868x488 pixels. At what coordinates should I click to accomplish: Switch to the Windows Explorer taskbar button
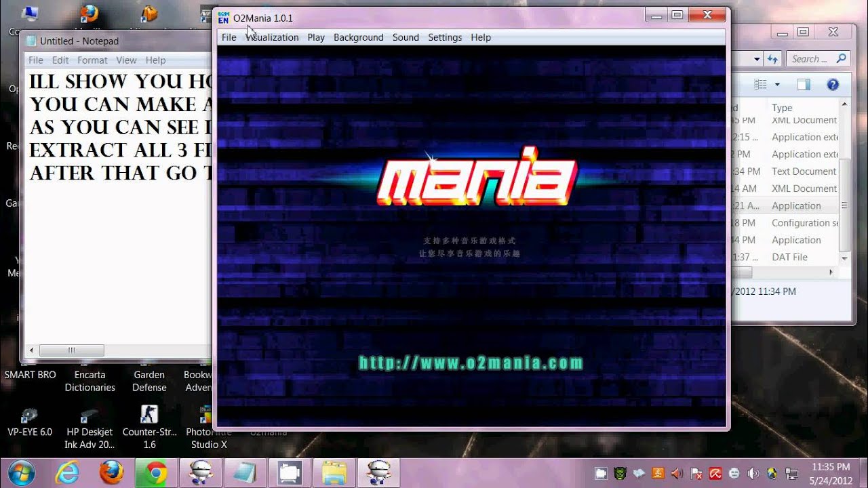[334, 472]
